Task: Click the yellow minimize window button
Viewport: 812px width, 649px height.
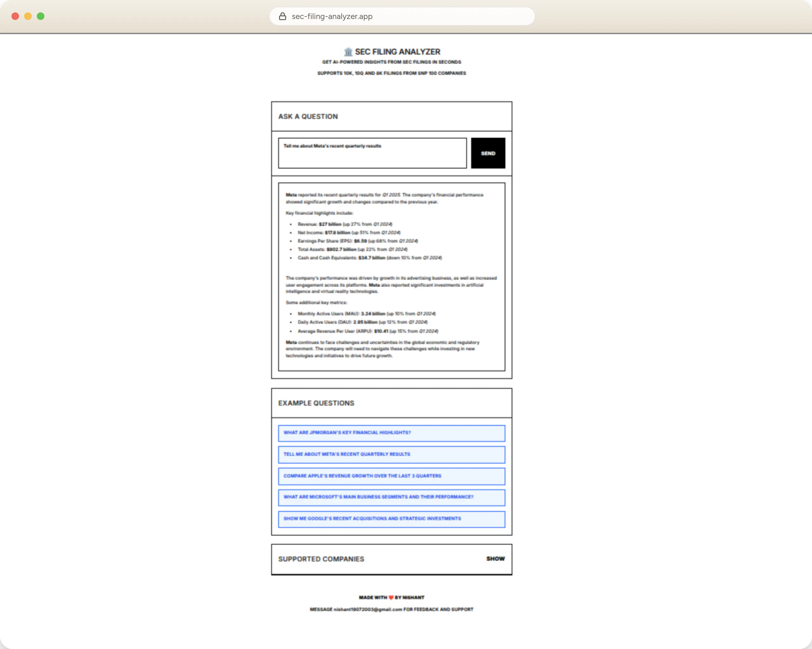Action: pos(28,16)
